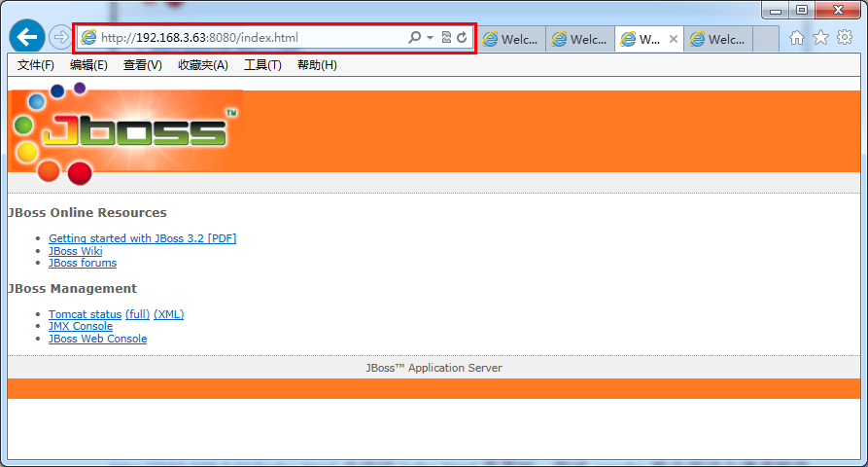The width and height of the screenshot is (868, 467).
Task: Click the JBoss logo image
Action: 126,133
